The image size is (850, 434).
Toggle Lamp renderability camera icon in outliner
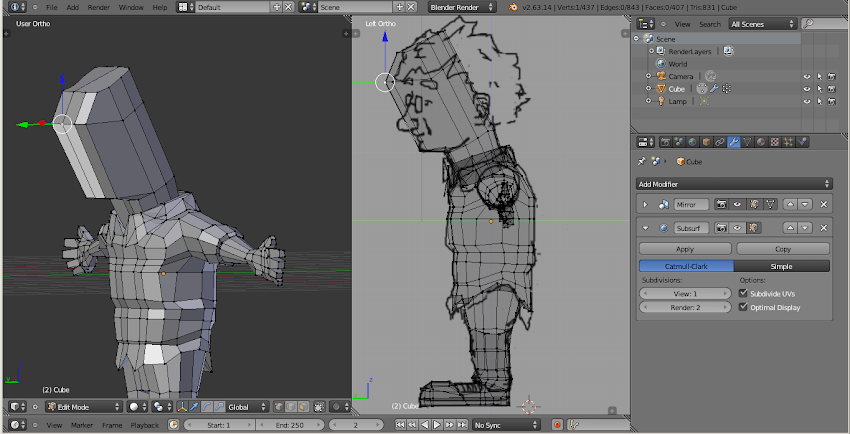pyautogui.click(x=831, y=101)
